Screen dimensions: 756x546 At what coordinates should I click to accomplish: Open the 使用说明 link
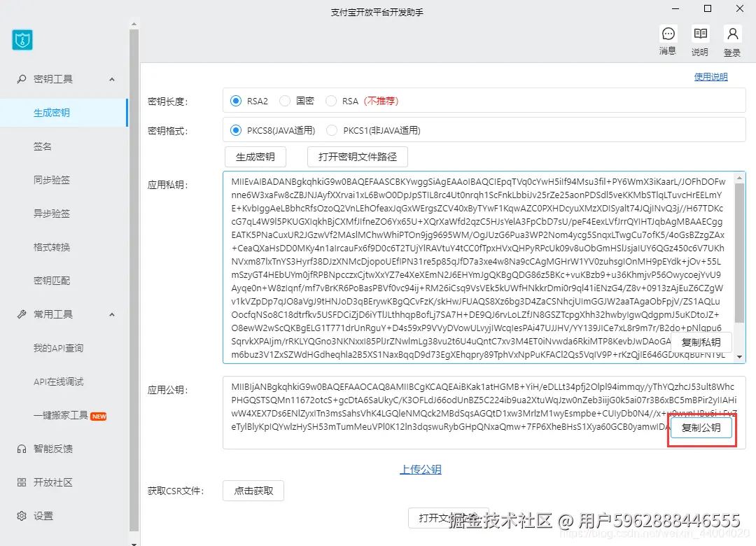(x=710, y=77)
